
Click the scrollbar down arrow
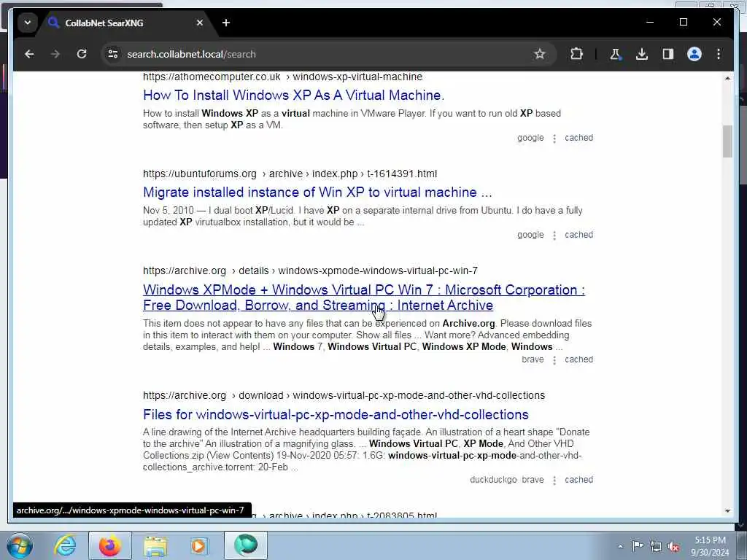727,511
